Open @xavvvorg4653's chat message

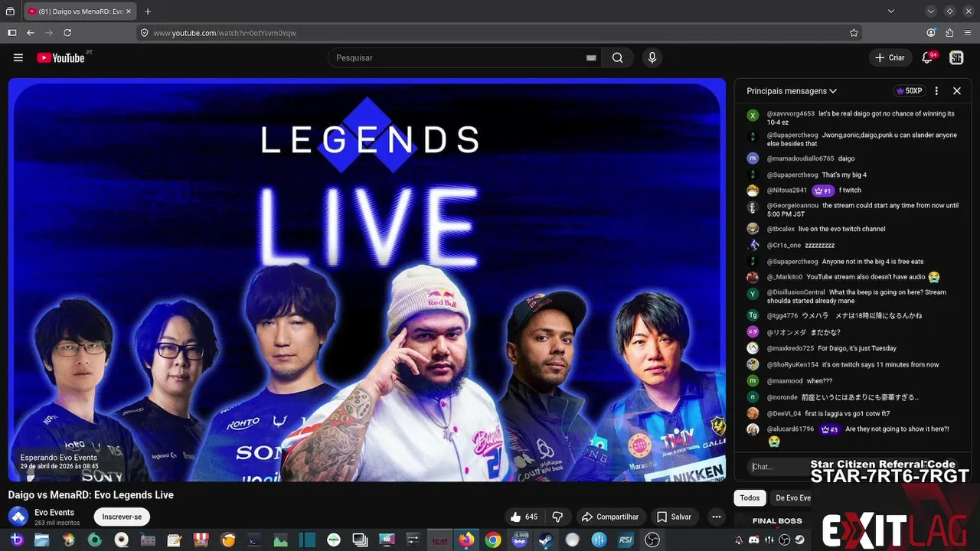pos(853,118)
